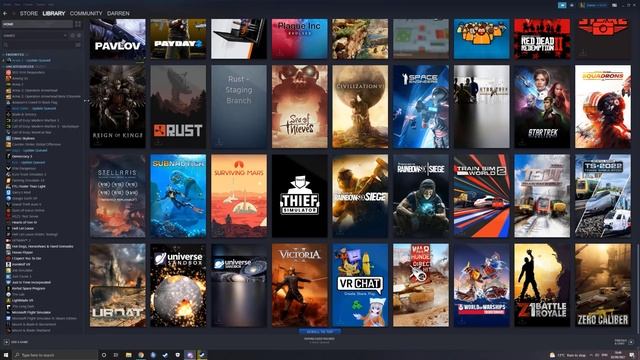Click Add a Game button
640x360 pixels.
[x=17, y=342]
